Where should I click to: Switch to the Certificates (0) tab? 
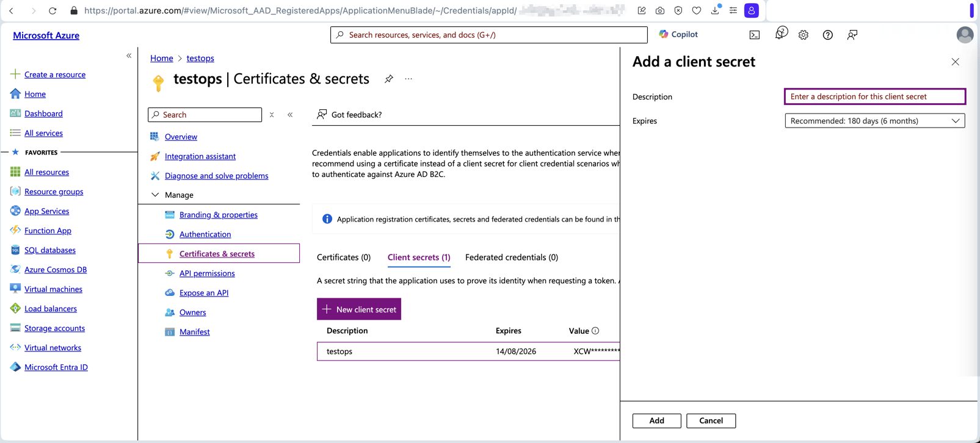coord(344,258)
